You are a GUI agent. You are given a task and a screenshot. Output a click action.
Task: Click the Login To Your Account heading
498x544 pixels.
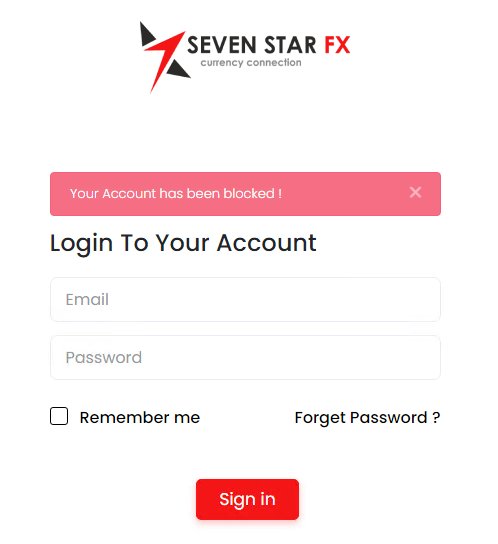(x=183, y=244)
